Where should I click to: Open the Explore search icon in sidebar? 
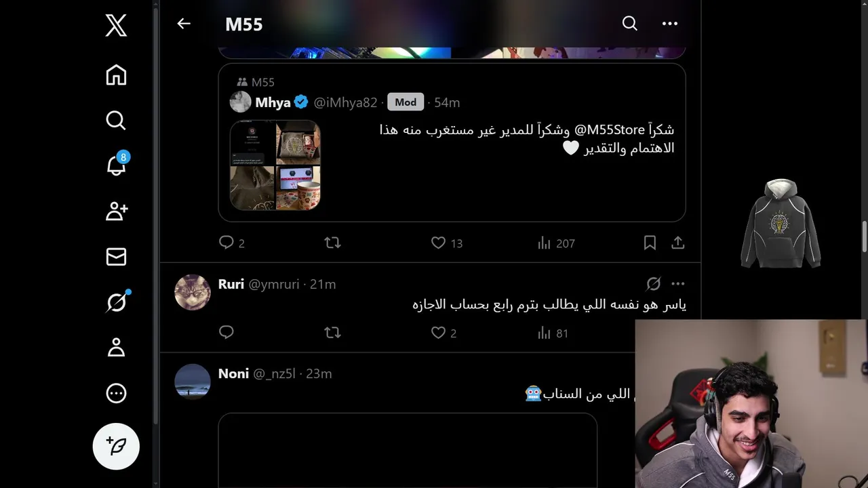[x=116, y=120]
